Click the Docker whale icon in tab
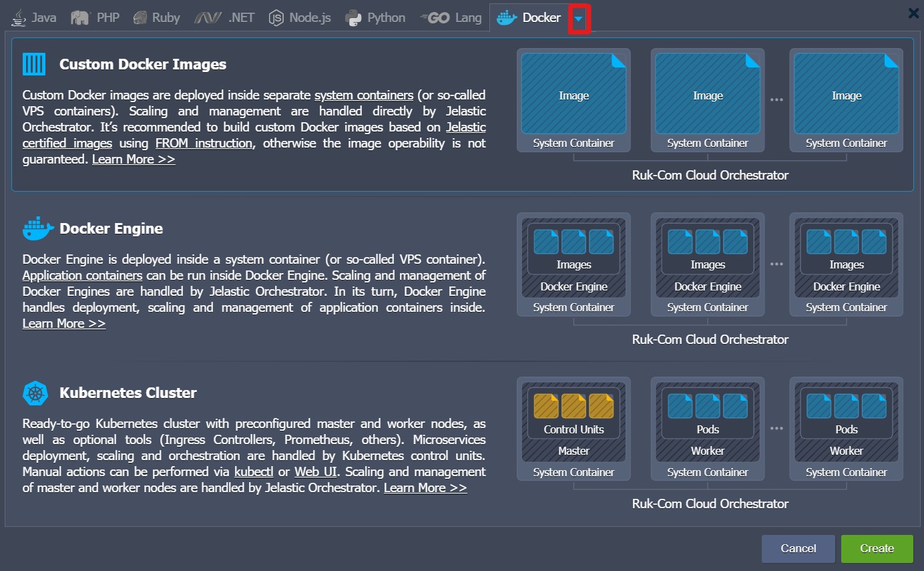This screenshot has width=924, height=571. coord(507,18)
